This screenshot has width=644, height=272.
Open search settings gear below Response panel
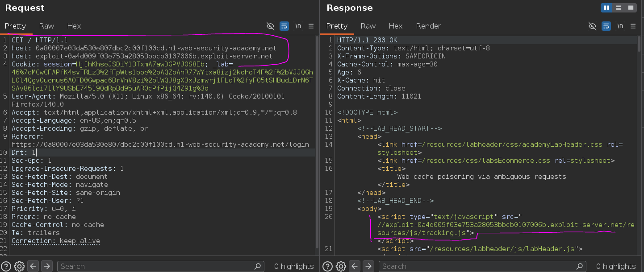pyautogui.click(x=341, y=266)
